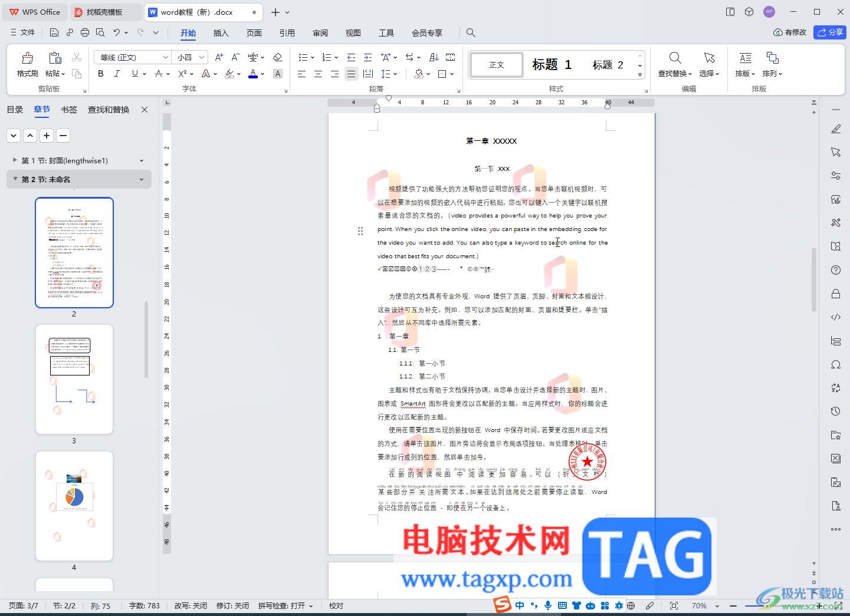Click the pen icon in right sidebar
Screen dimensions: 850x616
[x=836, y=129]
